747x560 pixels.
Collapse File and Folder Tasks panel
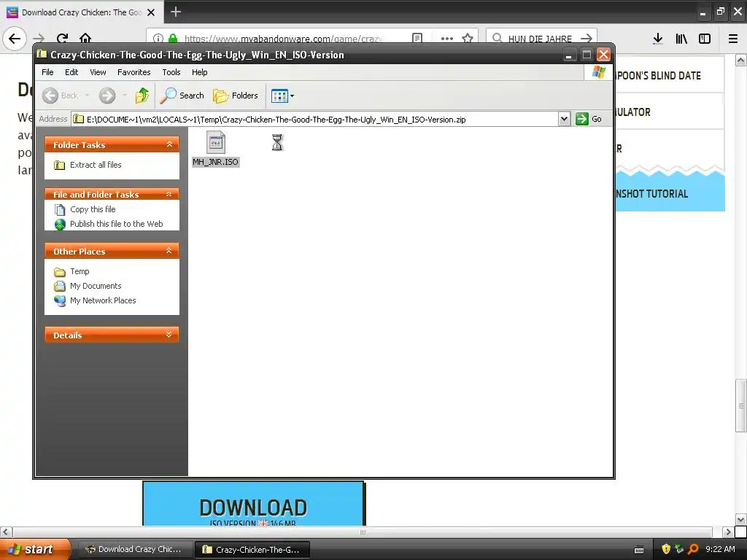pos(169,194)
